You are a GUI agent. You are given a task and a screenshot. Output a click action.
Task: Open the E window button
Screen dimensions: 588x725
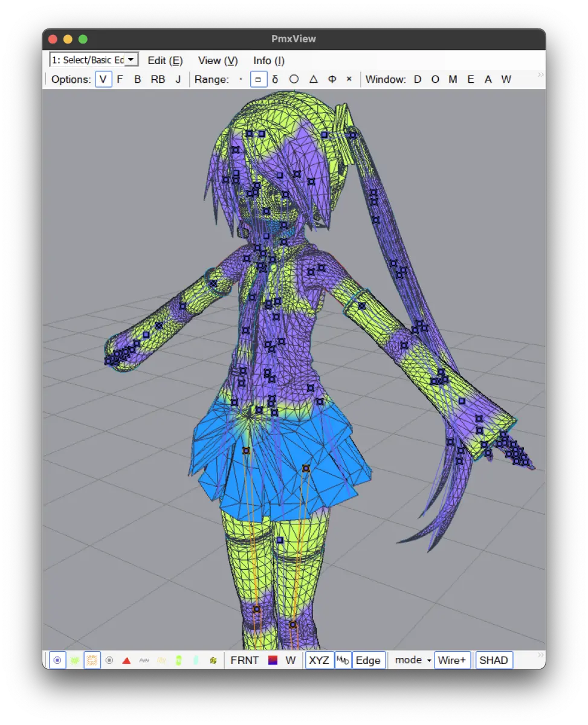coord(471,79)
